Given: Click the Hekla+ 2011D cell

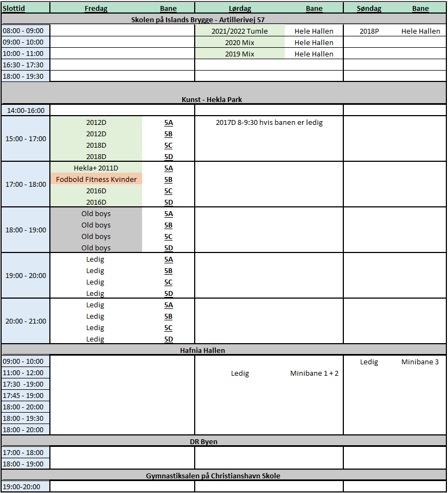Looking at the screenshot, I should (x=96, y=168).
